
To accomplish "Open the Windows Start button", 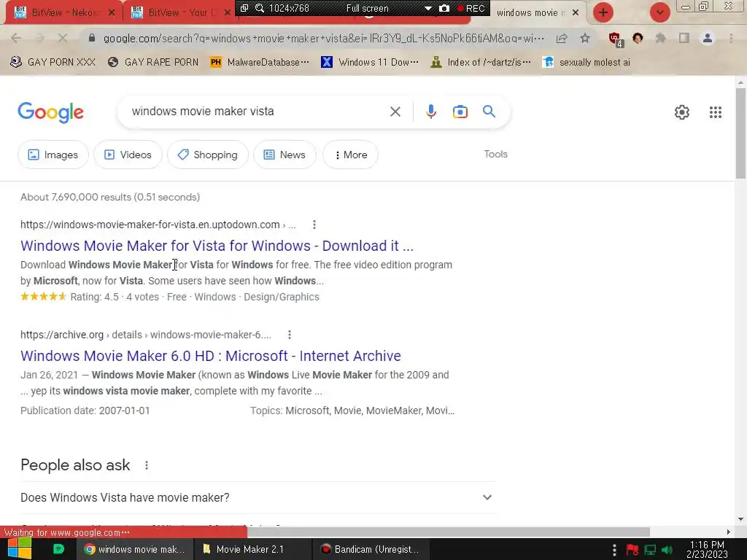I will coord(20,549).
